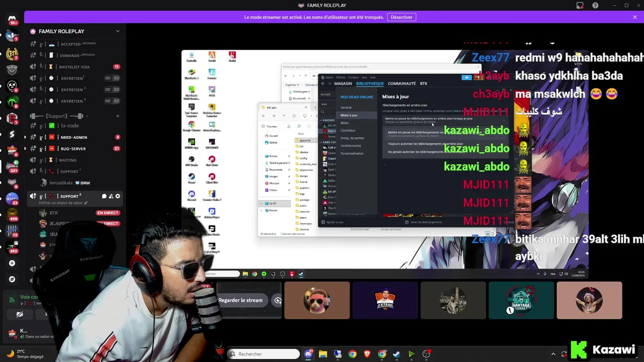Open BIBLIOTHÈQUE tab in streamed Steam window
Viewport: 644px width, 362px height.
(x=370, y=83)
